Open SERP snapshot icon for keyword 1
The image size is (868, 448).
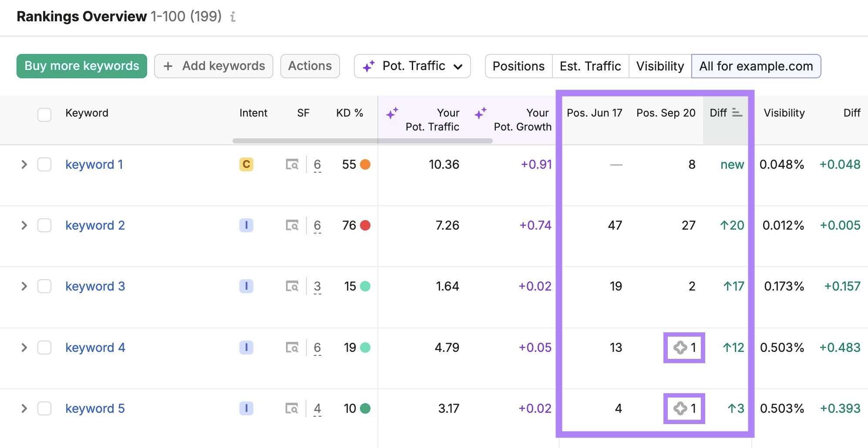tap(292, 164)
